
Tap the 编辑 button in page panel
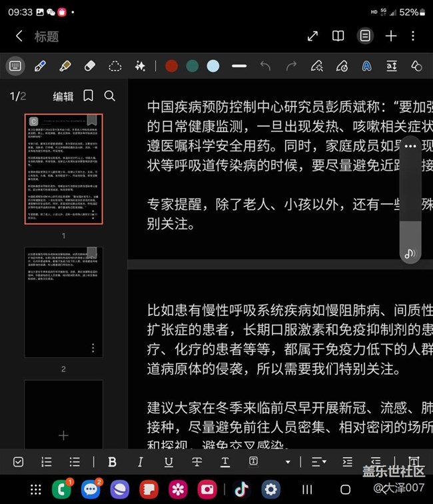coord(63,97)
